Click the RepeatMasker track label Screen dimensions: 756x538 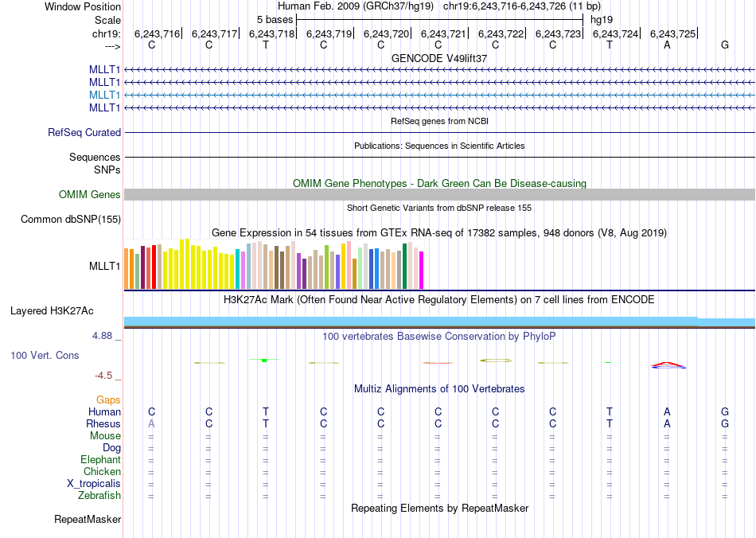[88, 519]
